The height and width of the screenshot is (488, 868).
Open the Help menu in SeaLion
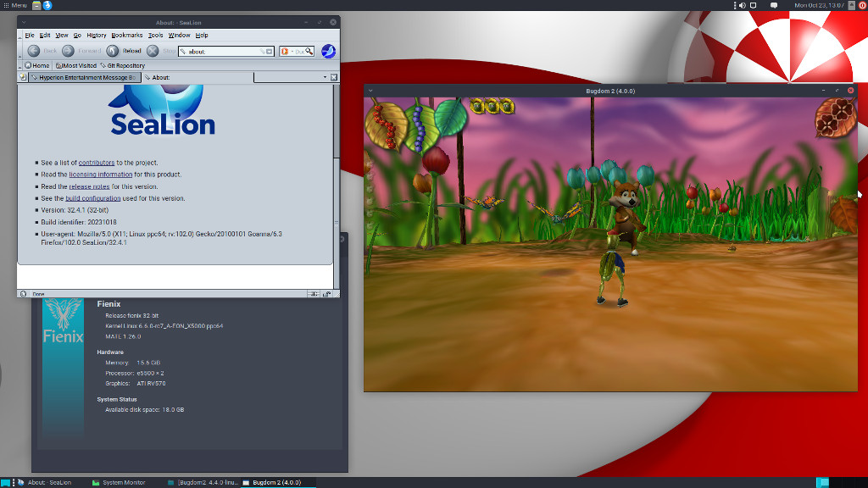202,35
